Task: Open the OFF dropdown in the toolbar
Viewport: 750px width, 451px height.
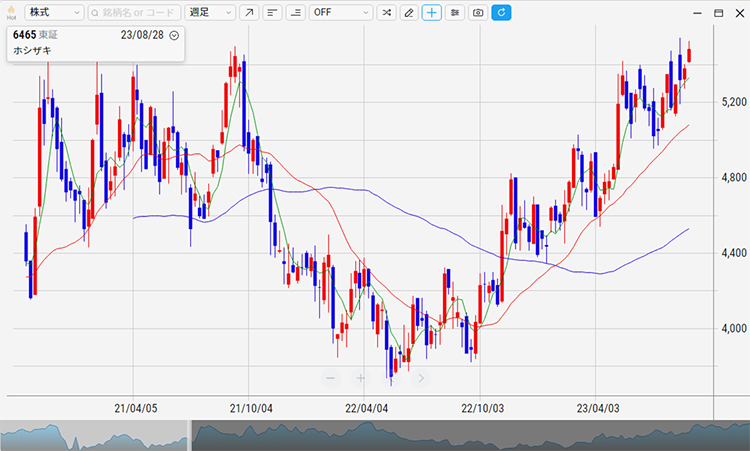Action: [340, 13]
